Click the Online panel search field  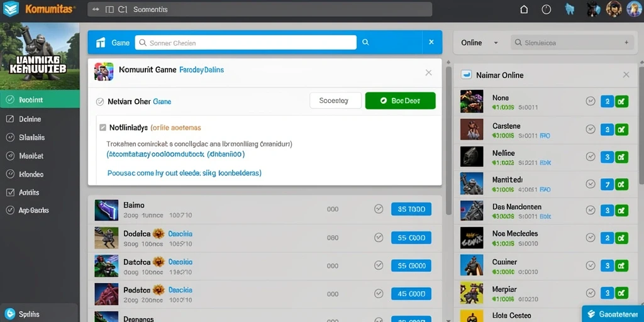[x=572, y=42]
